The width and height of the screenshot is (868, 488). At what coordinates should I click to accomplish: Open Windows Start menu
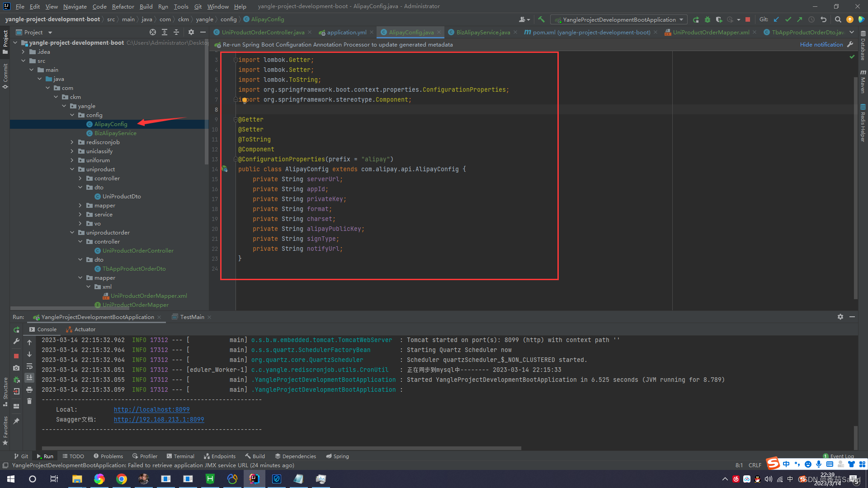click(x=11, y=479)
